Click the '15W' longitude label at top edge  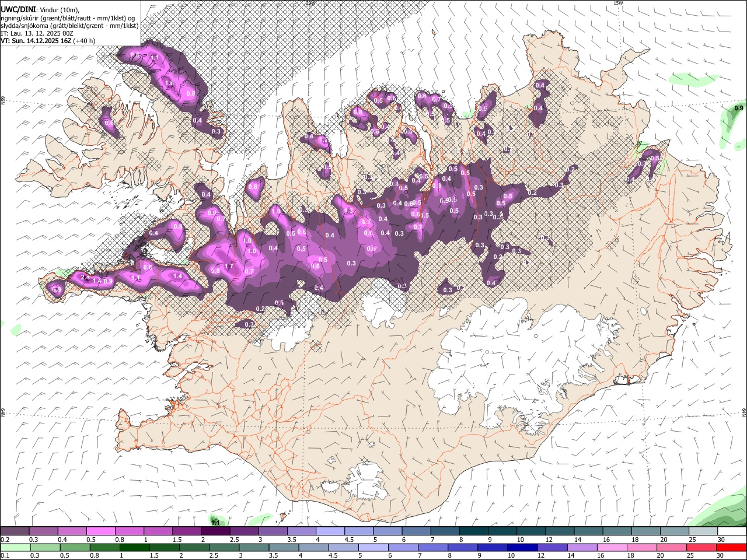(618, 3)
